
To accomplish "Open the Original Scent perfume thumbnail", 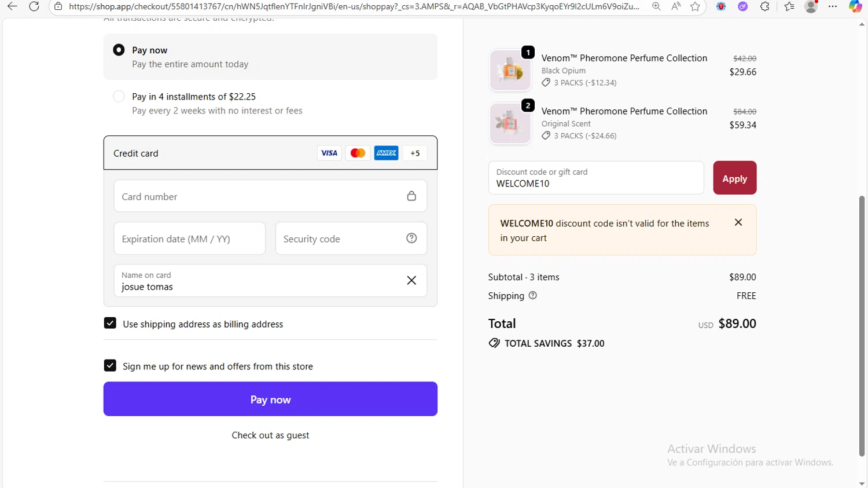I will pyautogui.click(x=510, y=123).
